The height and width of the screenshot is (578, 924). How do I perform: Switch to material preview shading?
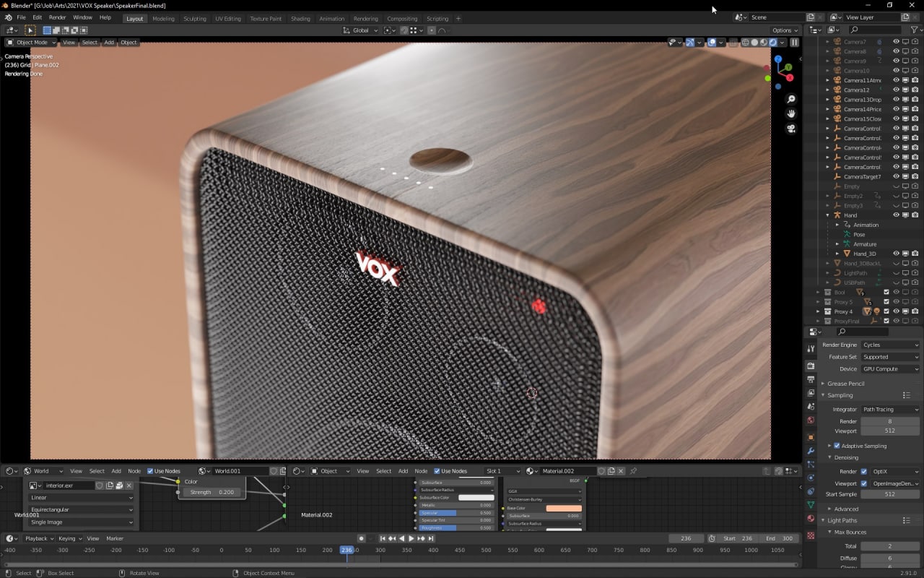pyautogui.click(x=764, y=42)
